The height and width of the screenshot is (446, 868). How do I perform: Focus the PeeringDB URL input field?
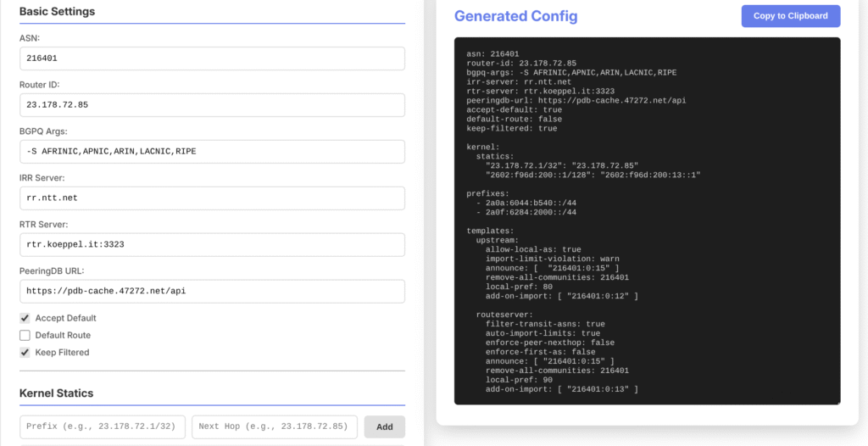(x=211, y=292)
